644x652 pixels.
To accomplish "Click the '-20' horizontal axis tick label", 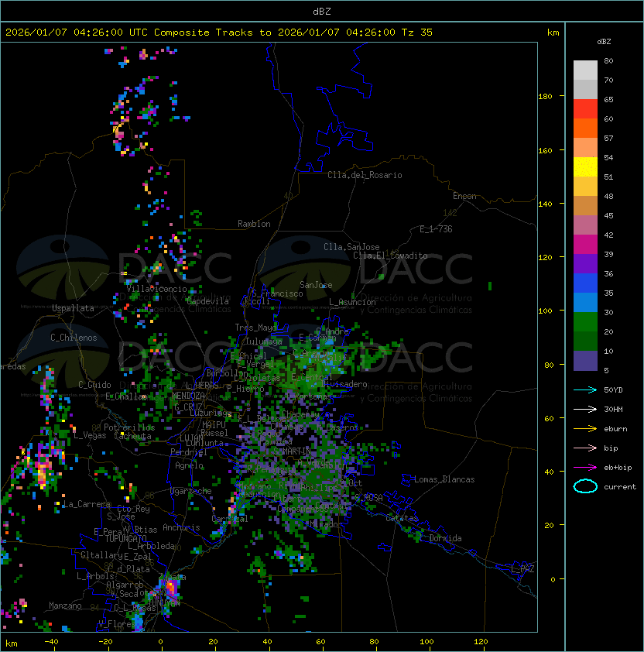I will click(x=105, y=642).
